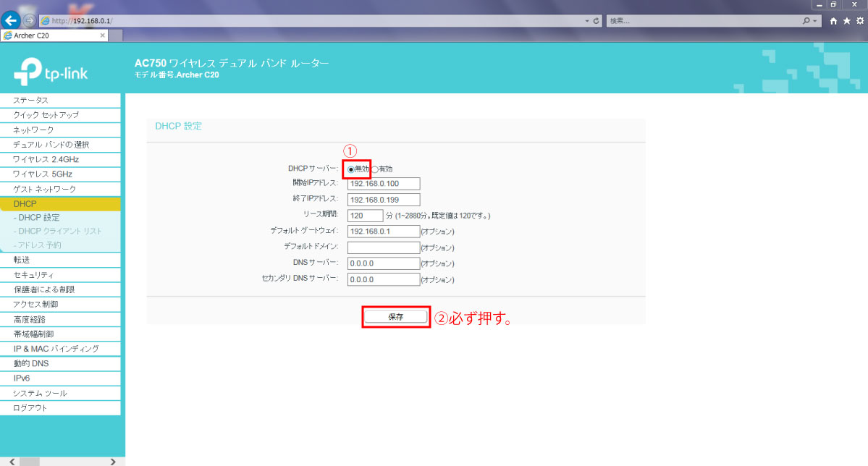This screenshot has width=868, height=466.
Task: Close the Archer C20 browser tab
Action: [103, 35]
